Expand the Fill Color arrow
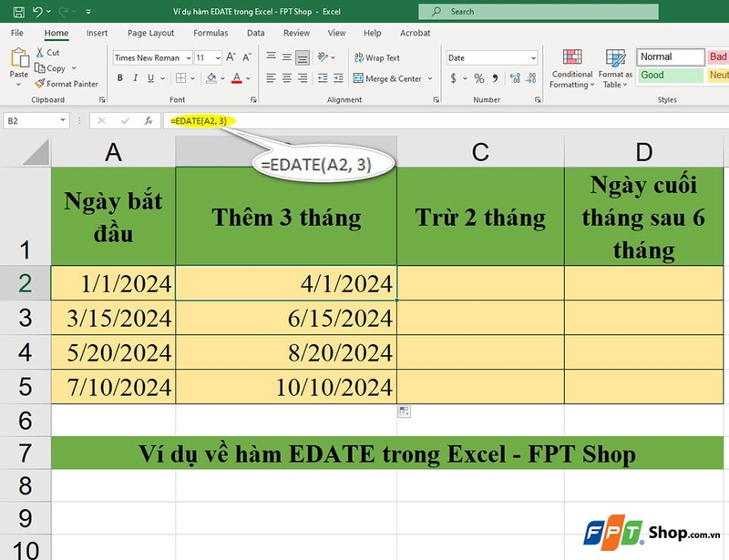729x560 pixels. [x=222, y=78]
